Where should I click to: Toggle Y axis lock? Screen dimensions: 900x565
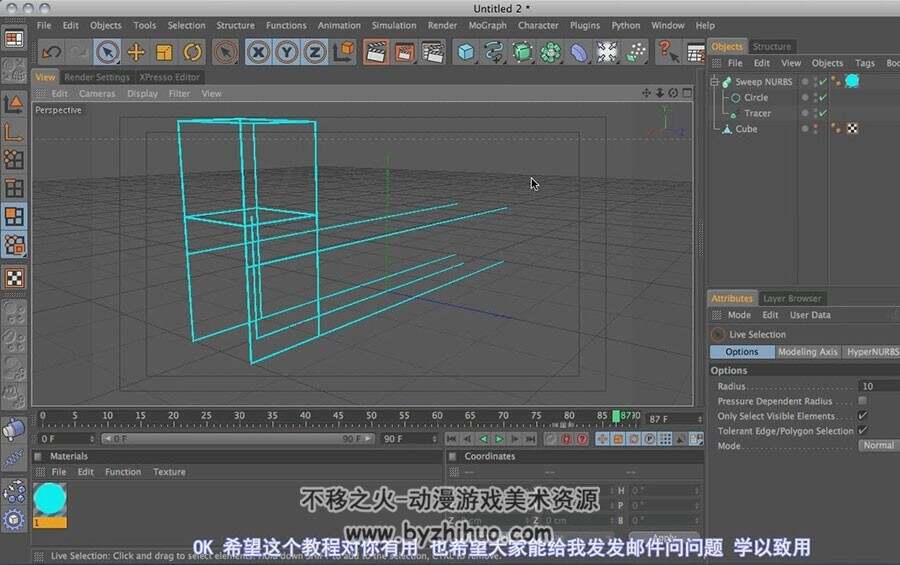click(286, 52)
